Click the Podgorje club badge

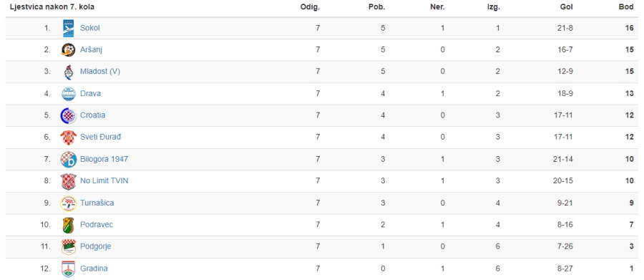pos(69,246)
